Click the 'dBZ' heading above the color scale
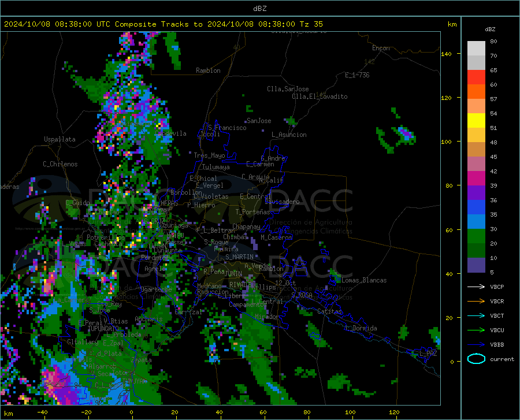 (490, 29)
